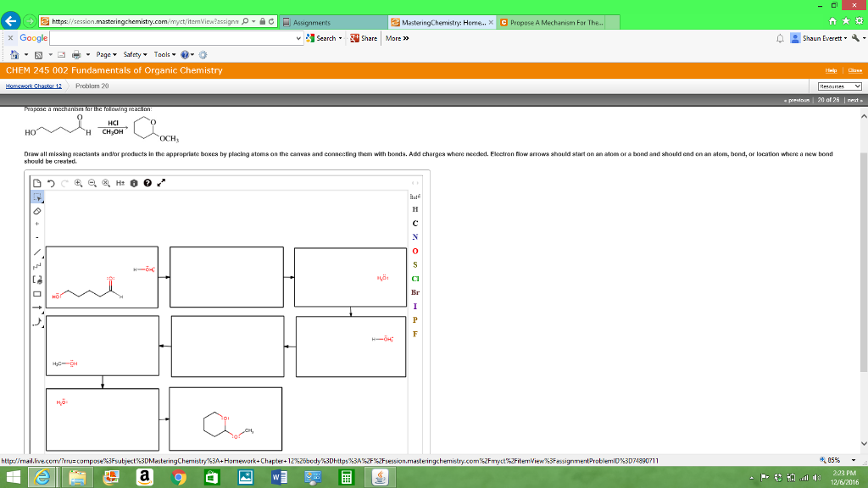Open the Homework Chapter 12 link
Screen dimensions: 868x488
coord(35,86)
